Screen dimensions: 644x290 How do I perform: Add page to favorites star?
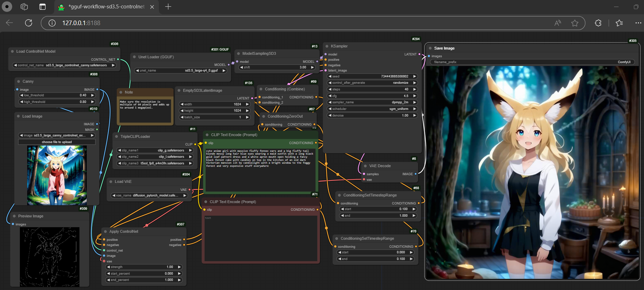coord(575,23)
